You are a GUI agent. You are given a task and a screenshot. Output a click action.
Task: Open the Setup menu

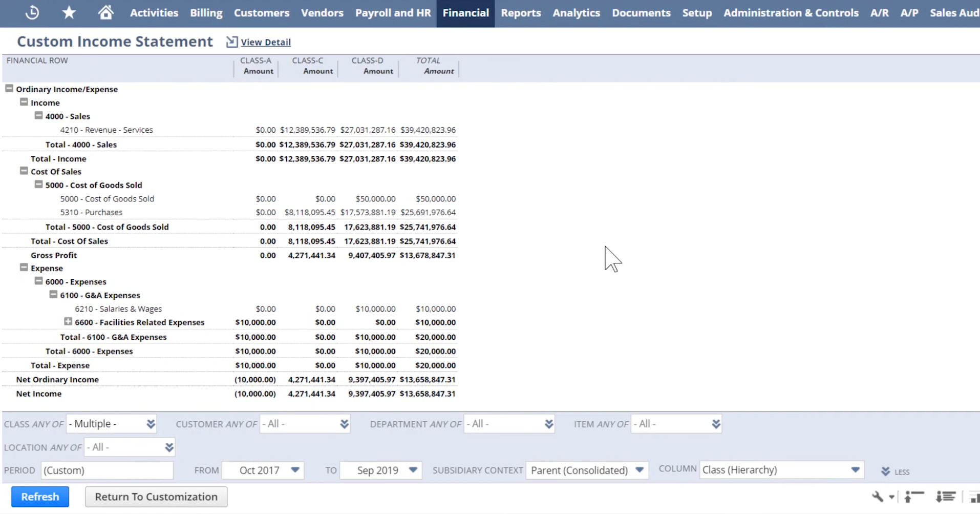pos(697,13)
